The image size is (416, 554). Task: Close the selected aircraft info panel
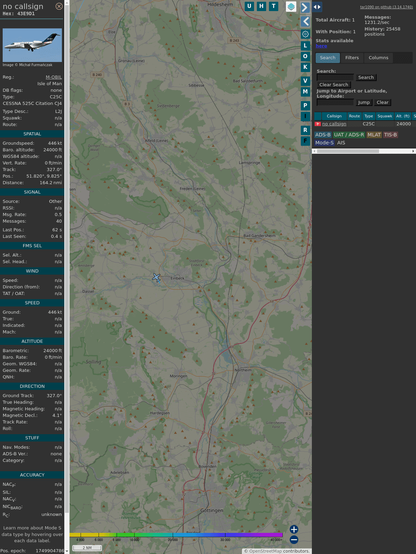(59, 6)
